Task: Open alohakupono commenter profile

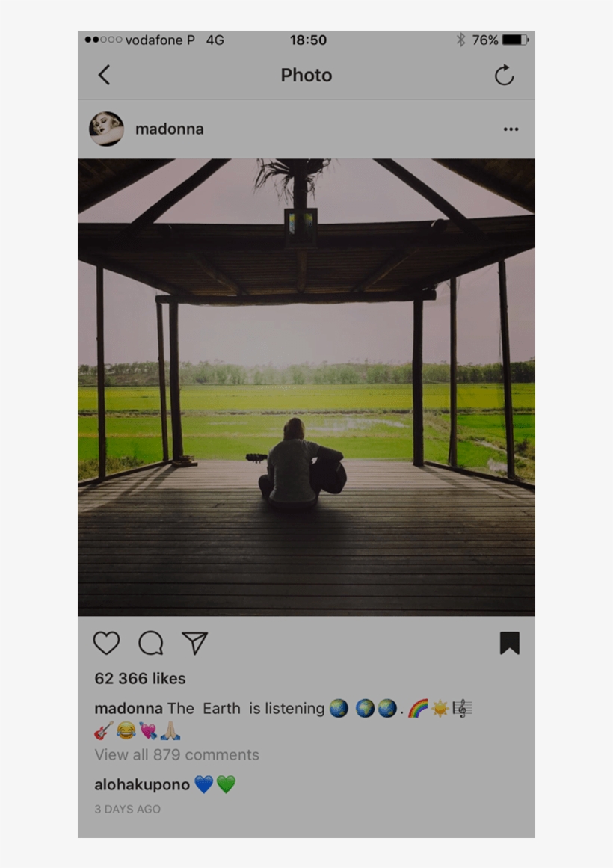Action: point(141,784)
